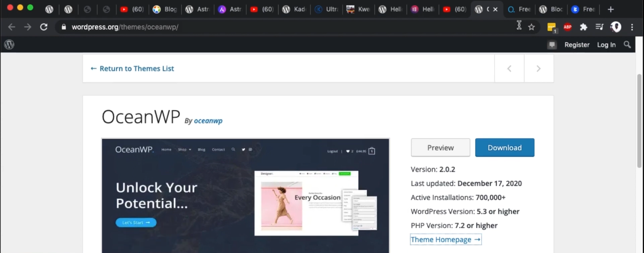Switch to the Bloc tab

pos(551,9)
